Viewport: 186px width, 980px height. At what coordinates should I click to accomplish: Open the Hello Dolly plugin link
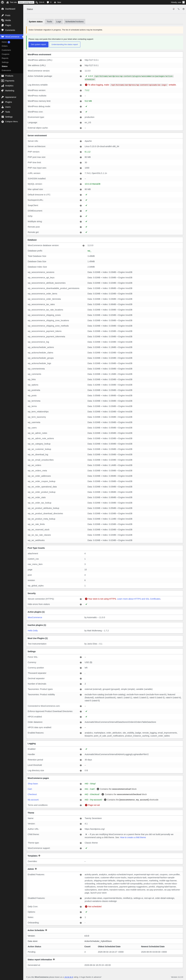point(33,631)
